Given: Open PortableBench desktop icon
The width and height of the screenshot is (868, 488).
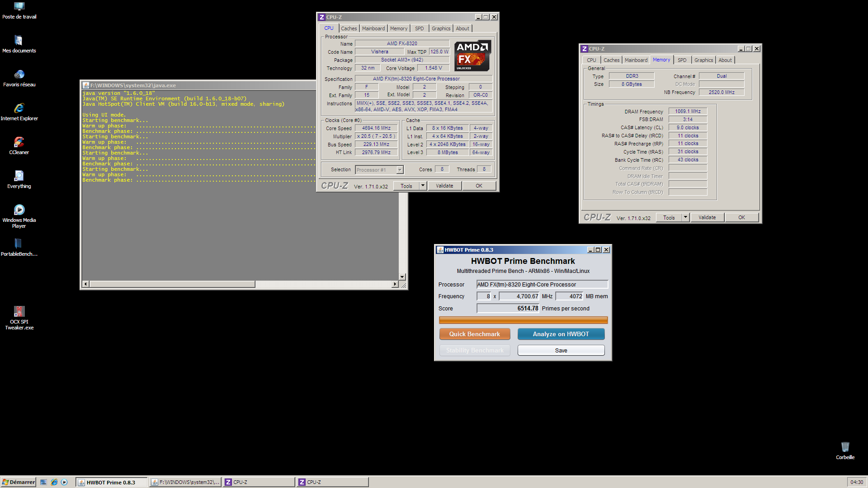Looking at the screenshot, I should point(19,248).
